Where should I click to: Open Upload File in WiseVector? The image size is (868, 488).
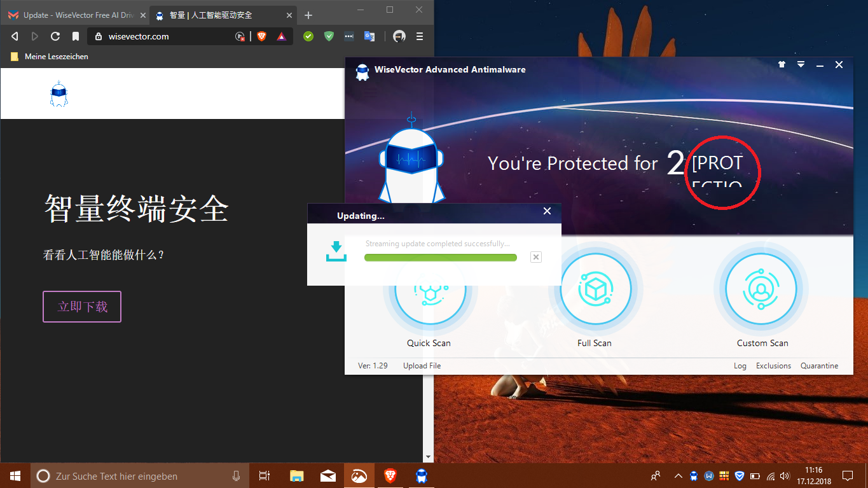(x=422, y=366)
